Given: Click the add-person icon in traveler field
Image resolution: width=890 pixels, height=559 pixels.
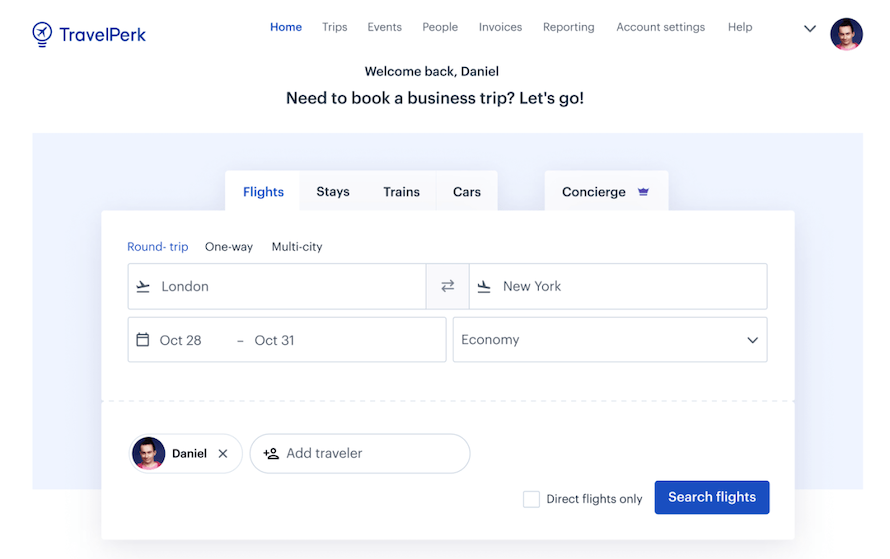Looking at the screenshot, I should pyautogui.click(x=271, y=454).
